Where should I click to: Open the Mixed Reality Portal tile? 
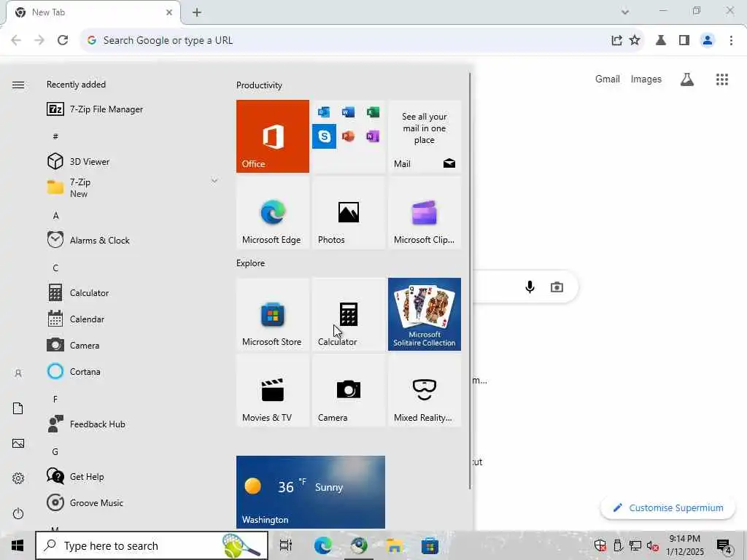[x=425, y=391]
